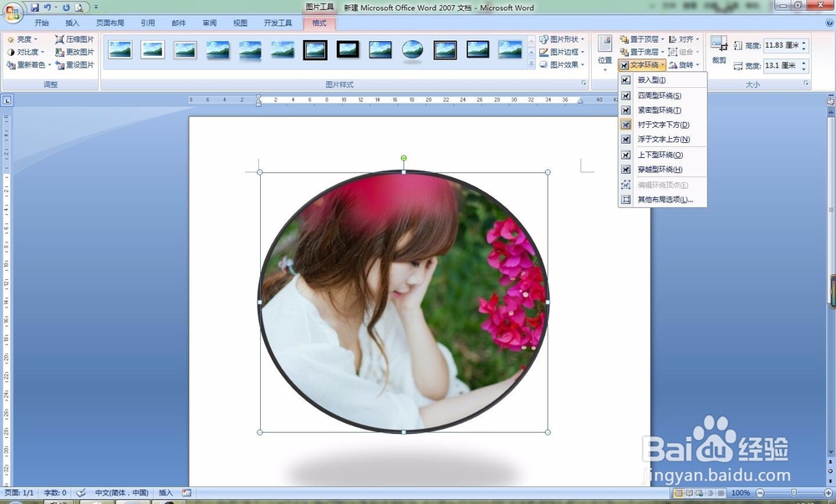The height and width of the screenshot is (504, 836).
Task: Open the 引用 ribbon tab
Action: click(148, 23)
